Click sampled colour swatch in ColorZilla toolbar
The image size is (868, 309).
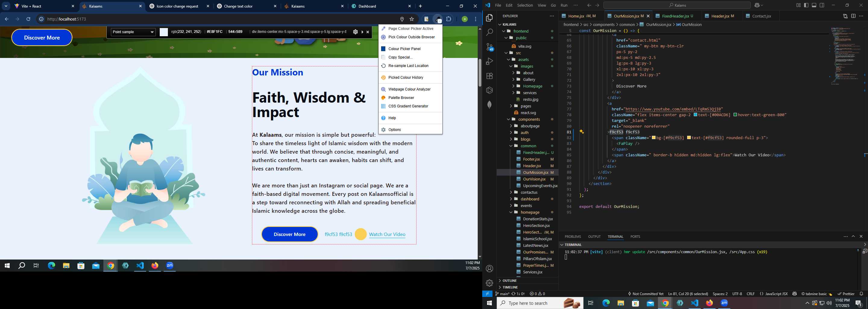click(164, 32)
